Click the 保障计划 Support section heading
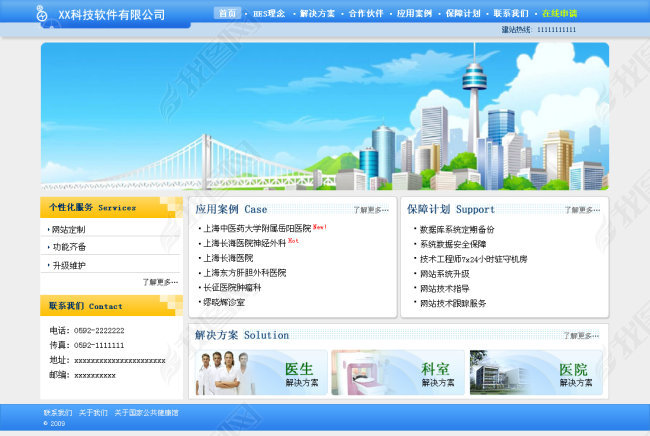Screen dimensions: 650x436 click(451, 209)
